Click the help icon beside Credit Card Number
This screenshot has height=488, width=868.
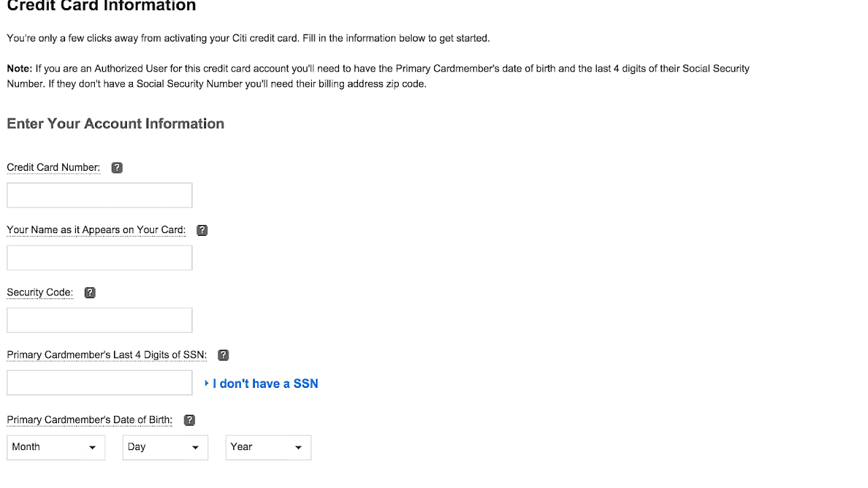115,167
